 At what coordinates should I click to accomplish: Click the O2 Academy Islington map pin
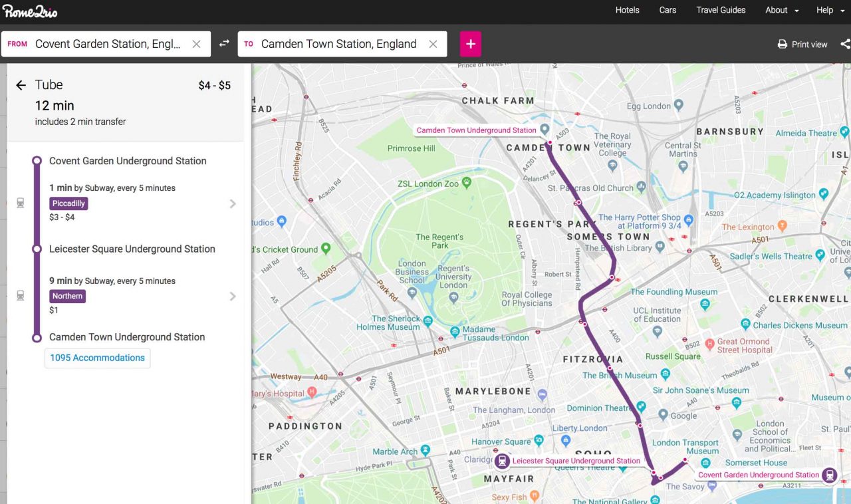coord(824,193)
